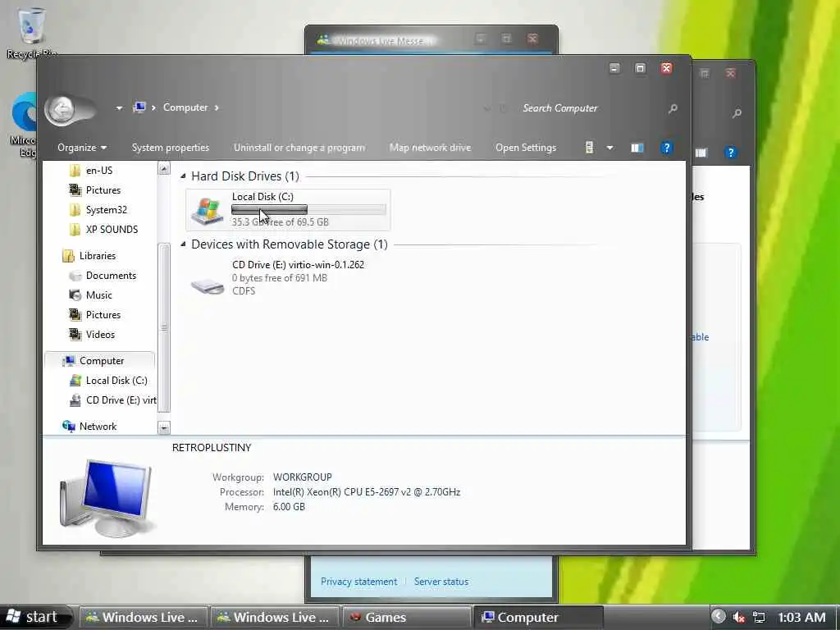The image size is (840, 630).
Task: Open the Videos library
Action: pyautogui.click(x=99, y=335)
